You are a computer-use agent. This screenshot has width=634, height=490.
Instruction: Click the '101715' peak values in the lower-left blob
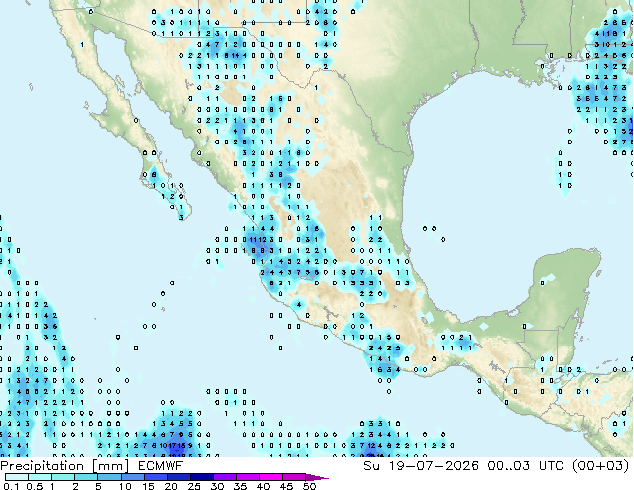173,446
